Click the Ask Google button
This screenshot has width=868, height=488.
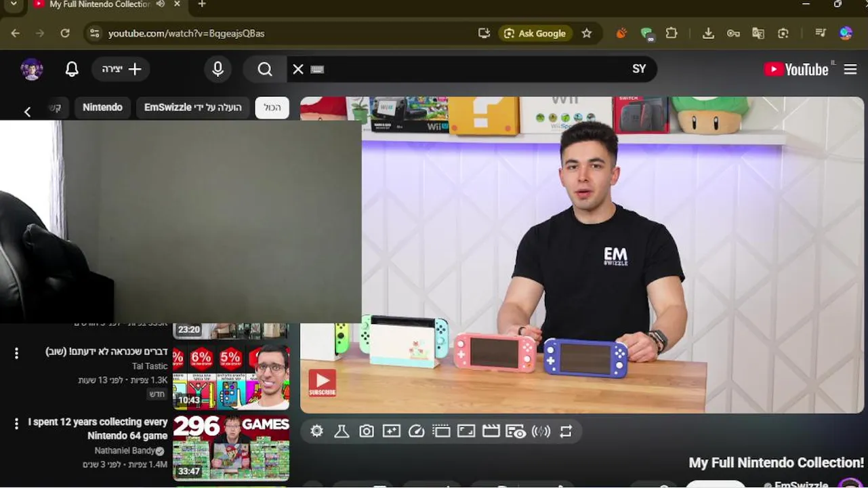(x=535, y=33)
